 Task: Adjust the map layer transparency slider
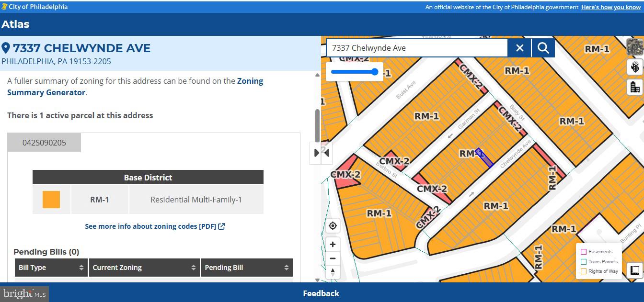[x=375, y=71]
